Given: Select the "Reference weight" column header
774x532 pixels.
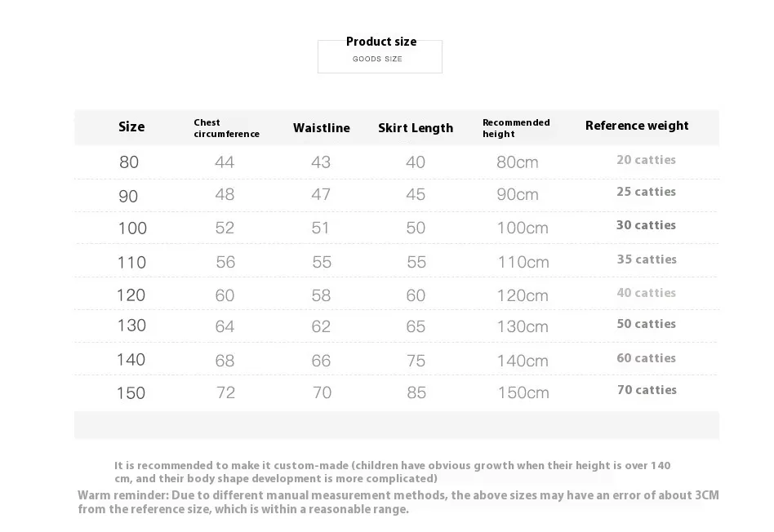Looking at the screenshot, I should [x=637, y=126].
